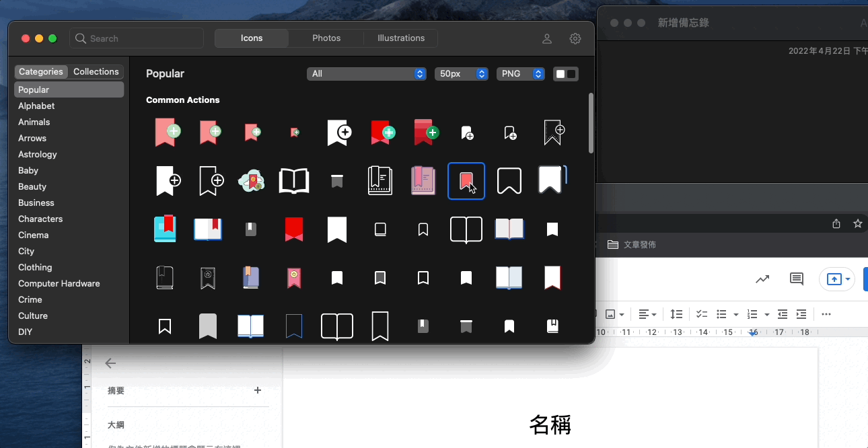This screenshot has width=868, height=448.
Task: Open the account profile icon
Action: (x=547, y=39)
